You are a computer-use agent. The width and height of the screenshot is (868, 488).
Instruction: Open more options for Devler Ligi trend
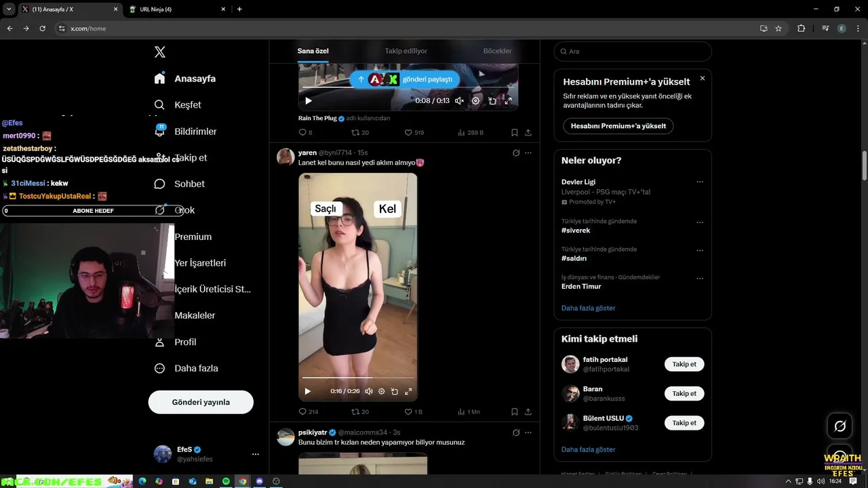click(700, 182)
